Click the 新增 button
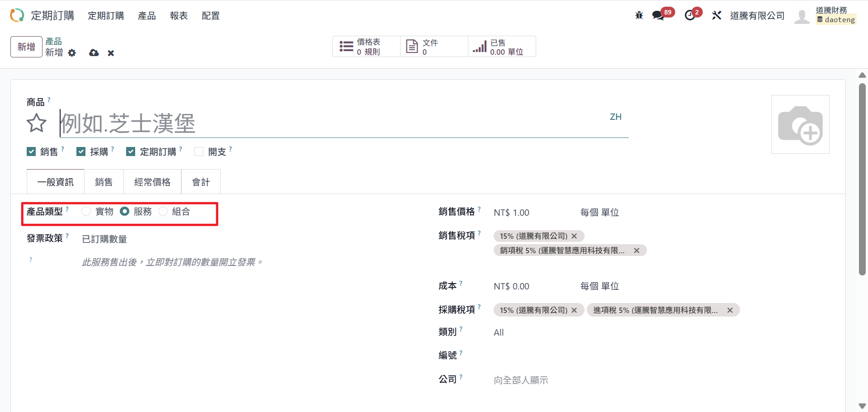 coord(26,47)
